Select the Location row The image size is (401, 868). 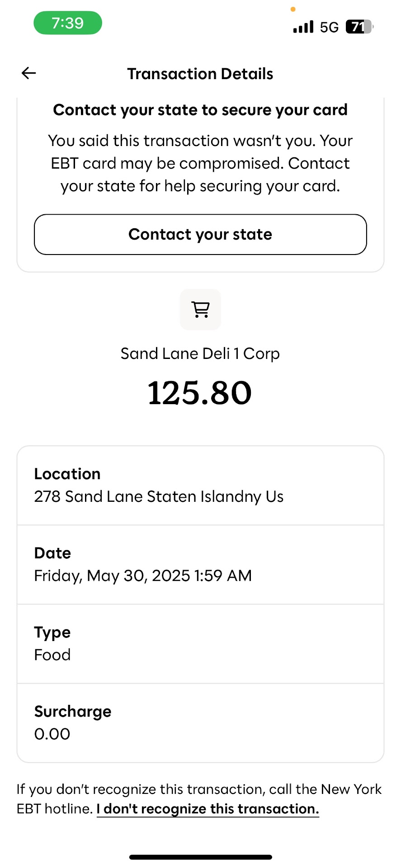click(x=200, y=486)
